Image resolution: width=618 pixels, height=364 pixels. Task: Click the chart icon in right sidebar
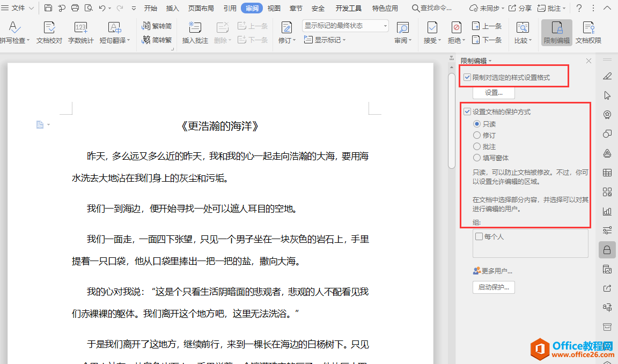[607, 211]
